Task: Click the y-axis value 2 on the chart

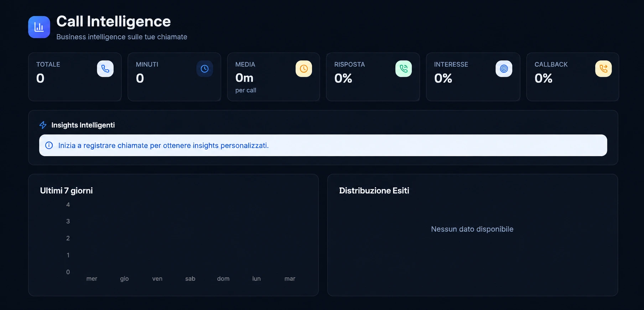Action: pos(68,238)
